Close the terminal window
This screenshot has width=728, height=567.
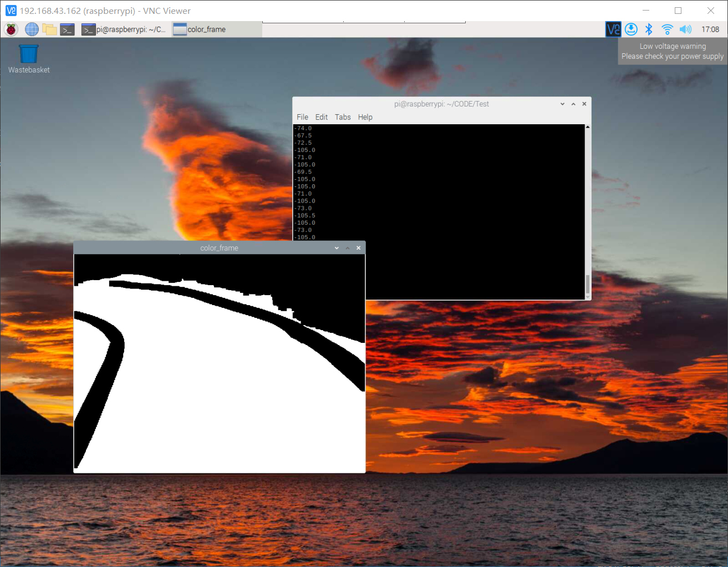584,104
